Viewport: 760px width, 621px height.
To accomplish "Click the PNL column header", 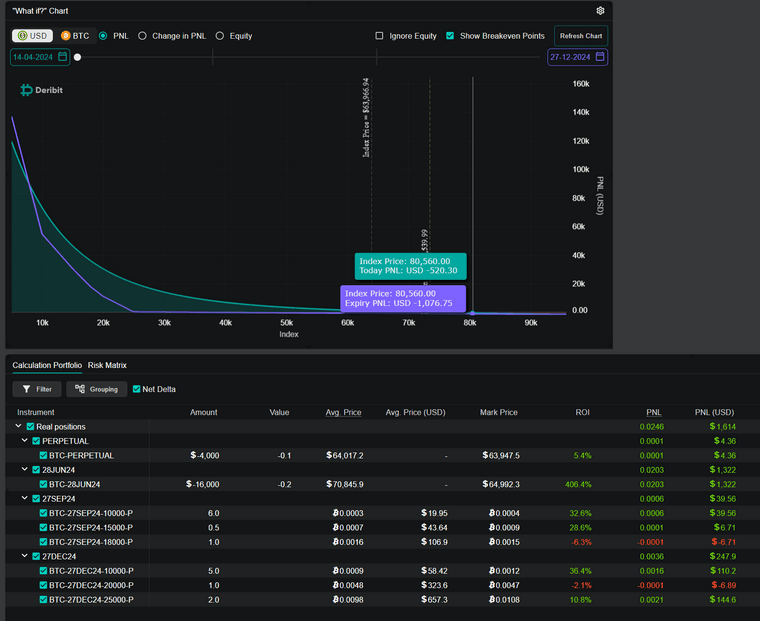I will coord(654,412).
